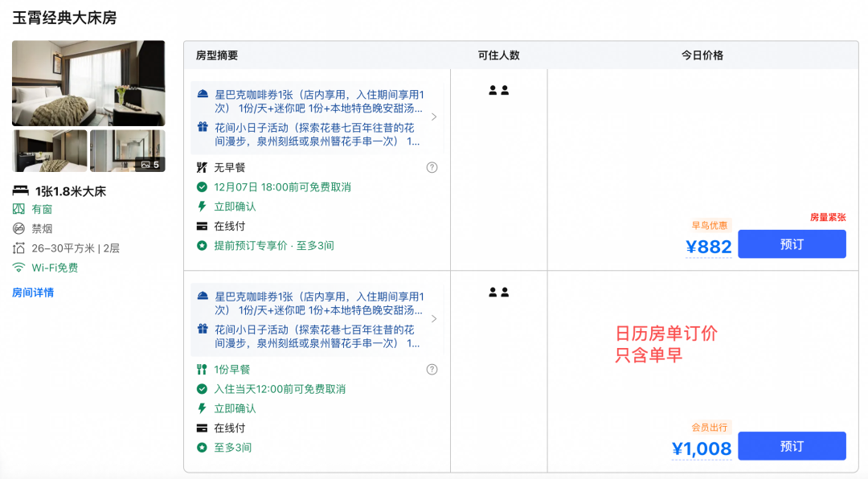Image resolution: width=868 pixels, height=479 pixels.
Task: Click the green check icon beside 入住当天12:00前可免费取消
Action: pos(202,389)
